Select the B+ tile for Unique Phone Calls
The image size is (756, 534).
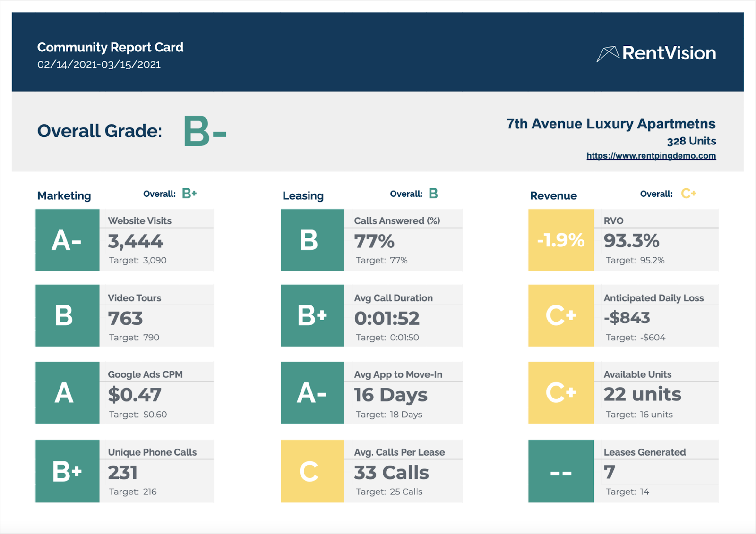68,471
